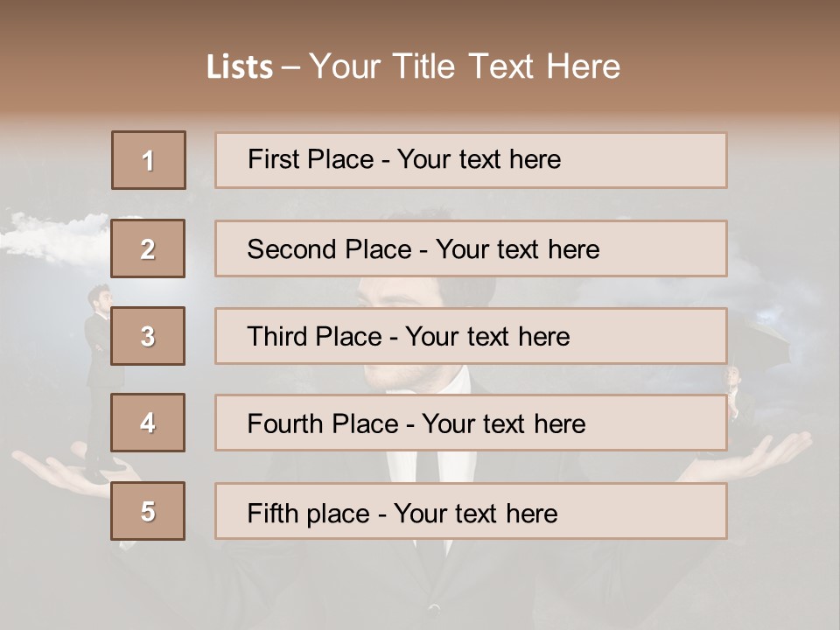Click the number 3 box
Screen dimensions: 840x630
(x=149, y=336)
